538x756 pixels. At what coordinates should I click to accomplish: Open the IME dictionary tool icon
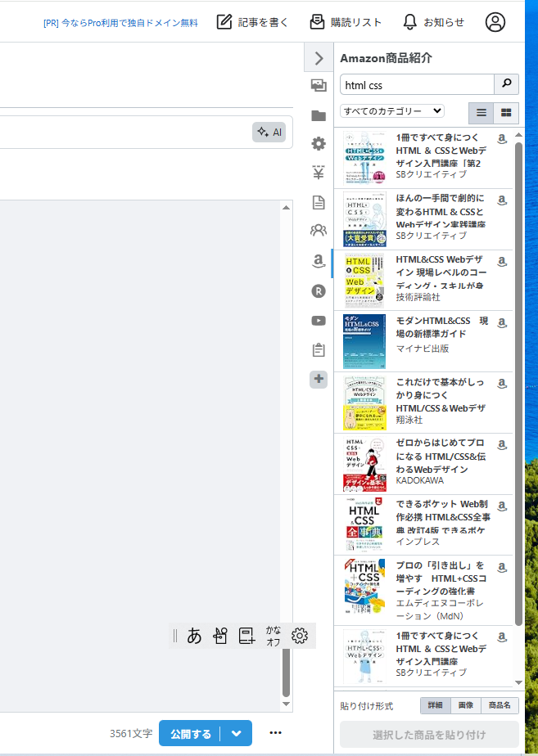(x=246, y=636)
